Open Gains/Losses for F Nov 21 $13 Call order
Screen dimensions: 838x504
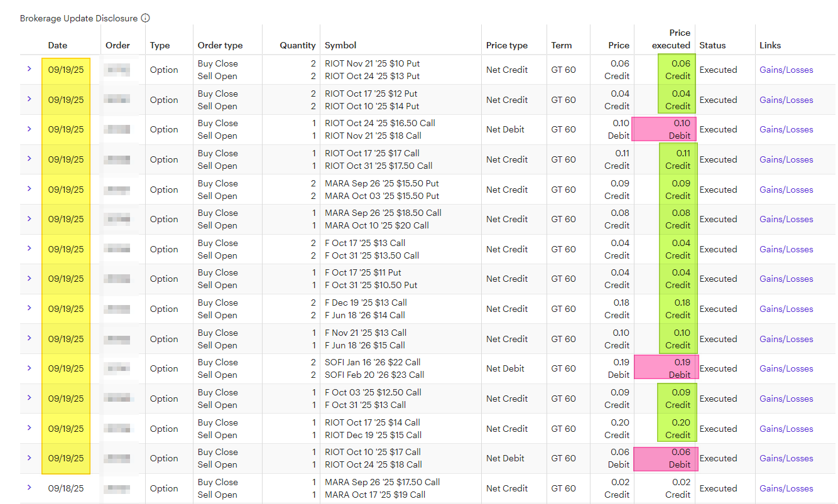coord(786,339)
